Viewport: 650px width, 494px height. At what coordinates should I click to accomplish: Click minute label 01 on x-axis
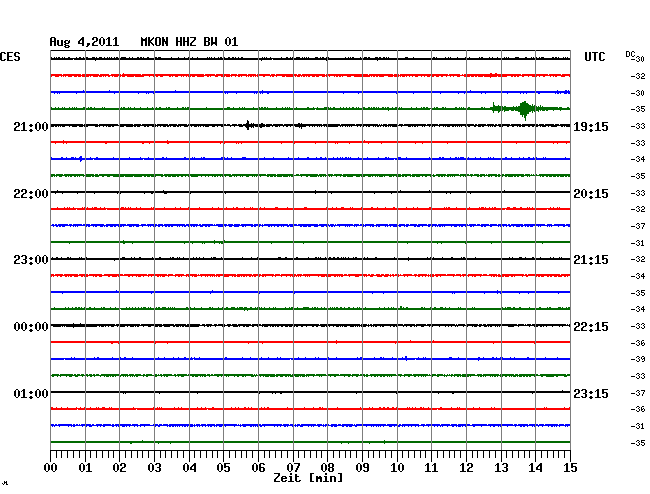pos(85,467)
